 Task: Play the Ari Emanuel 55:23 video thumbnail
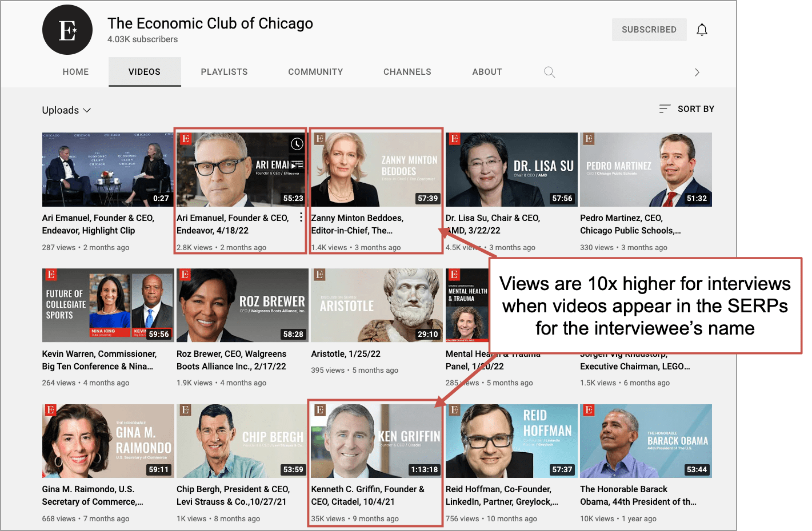[242, 170]
